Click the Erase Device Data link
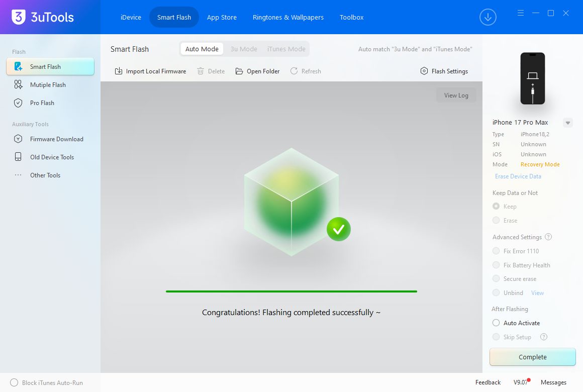This screenshot has height=392, width=583. coord(518,176)
